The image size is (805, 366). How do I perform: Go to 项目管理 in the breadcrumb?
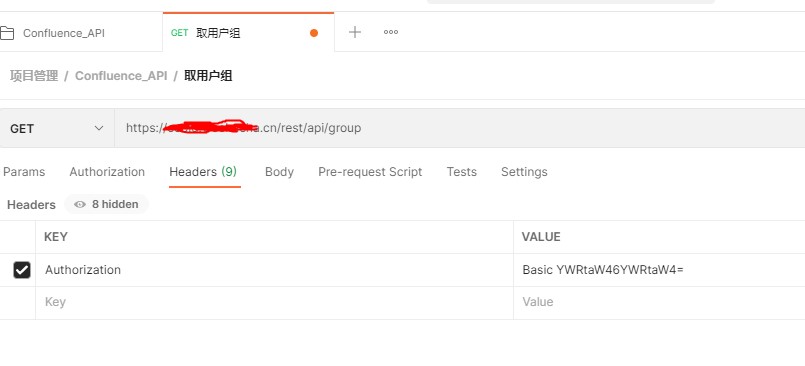coord(34,76)
